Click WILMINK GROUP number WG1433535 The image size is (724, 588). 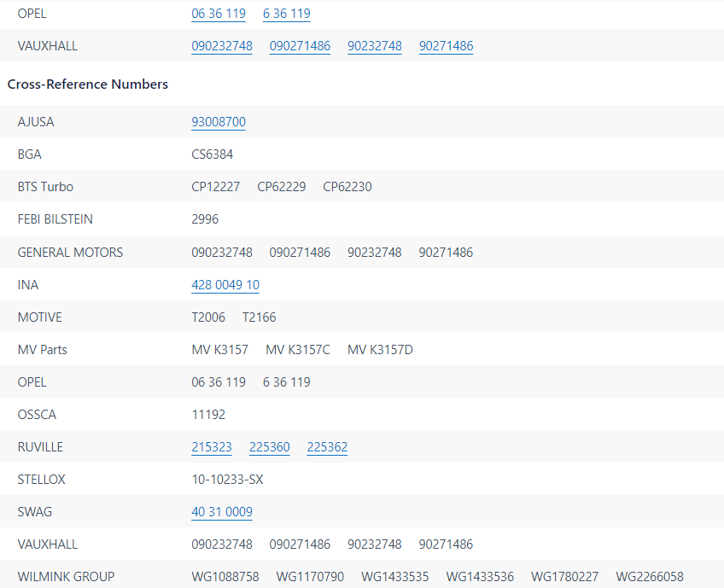[x=394, y=576]
